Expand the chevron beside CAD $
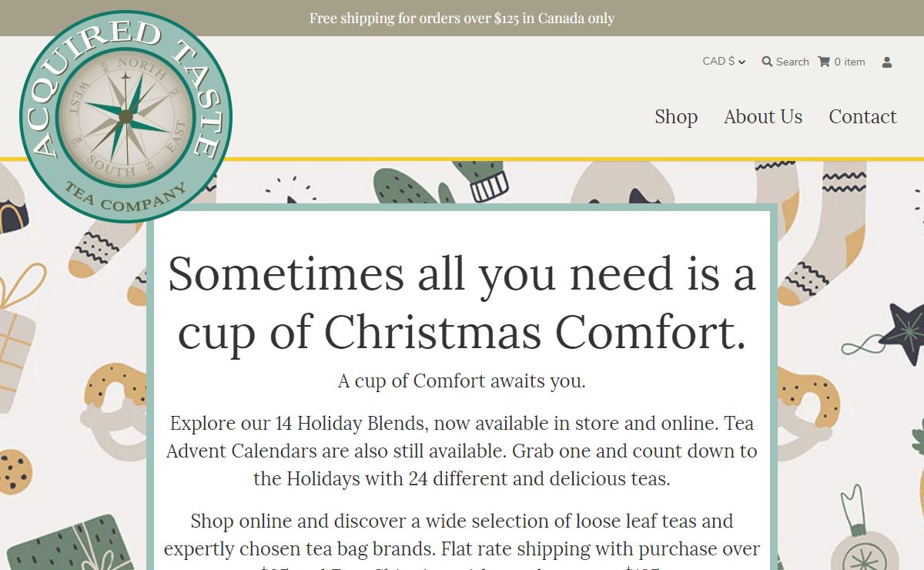 742,62
